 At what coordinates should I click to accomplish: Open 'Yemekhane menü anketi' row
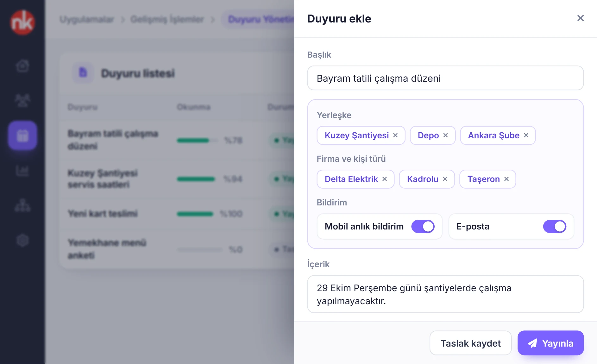click(x=177, y=249)
